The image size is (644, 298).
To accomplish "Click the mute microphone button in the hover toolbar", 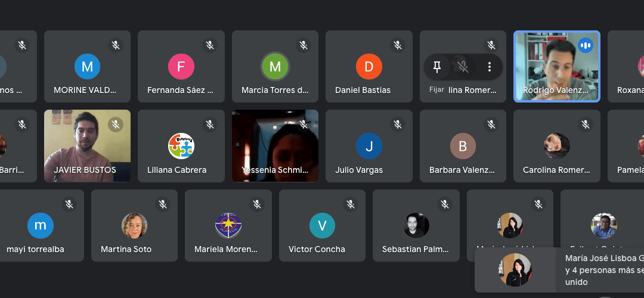I will (463, 67).
